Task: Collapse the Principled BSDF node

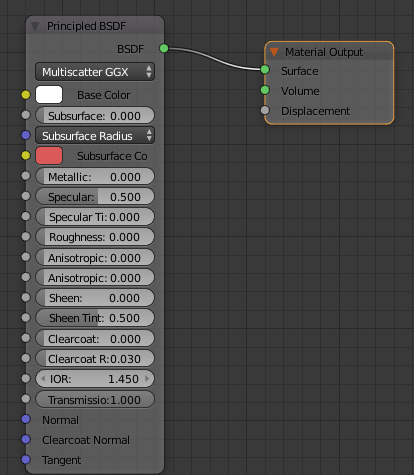Action: (35, 26)
